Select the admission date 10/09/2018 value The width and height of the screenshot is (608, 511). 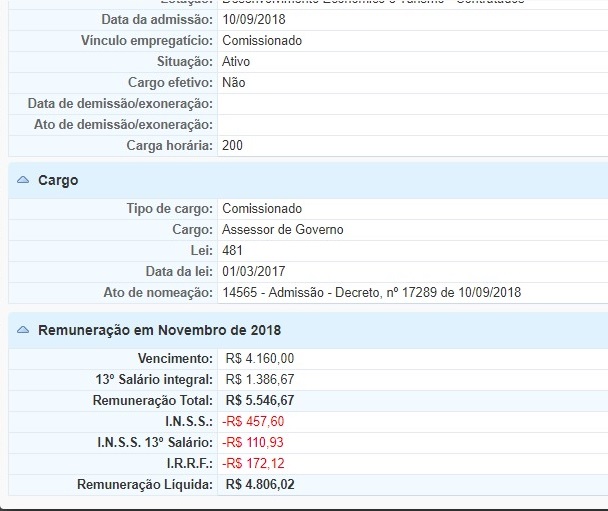coord(255,19)
